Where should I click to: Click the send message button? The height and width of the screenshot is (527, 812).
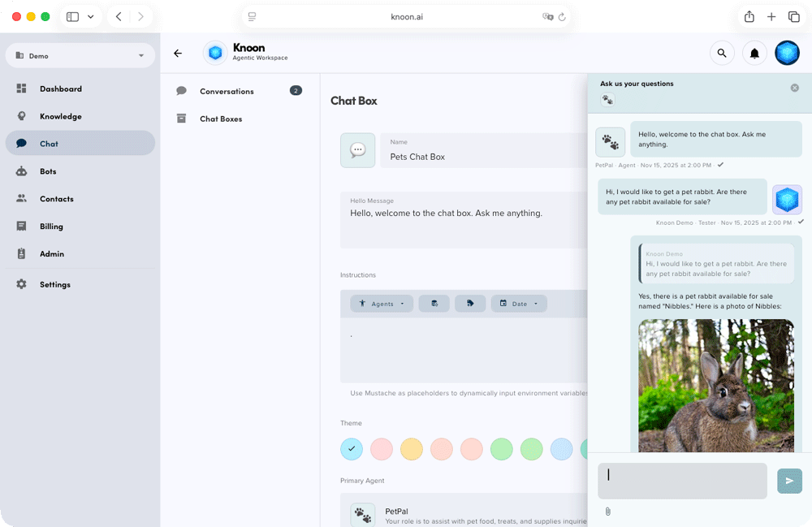click(x=789, y=481)
